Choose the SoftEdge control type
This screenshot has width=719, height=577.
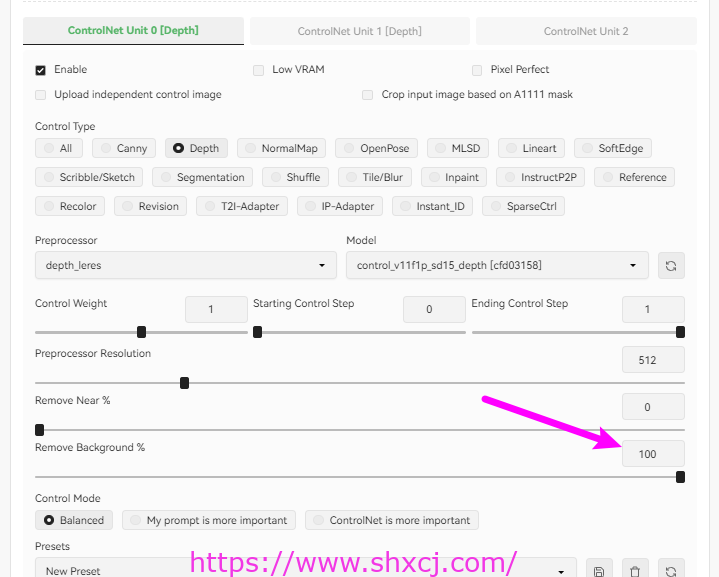[613, 148]
